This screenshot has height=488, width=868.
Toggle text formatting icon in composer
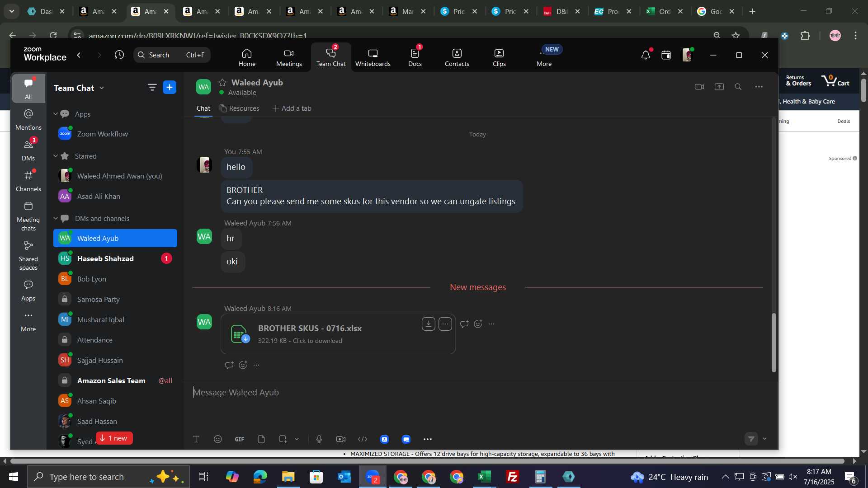[x=196, y=439]
